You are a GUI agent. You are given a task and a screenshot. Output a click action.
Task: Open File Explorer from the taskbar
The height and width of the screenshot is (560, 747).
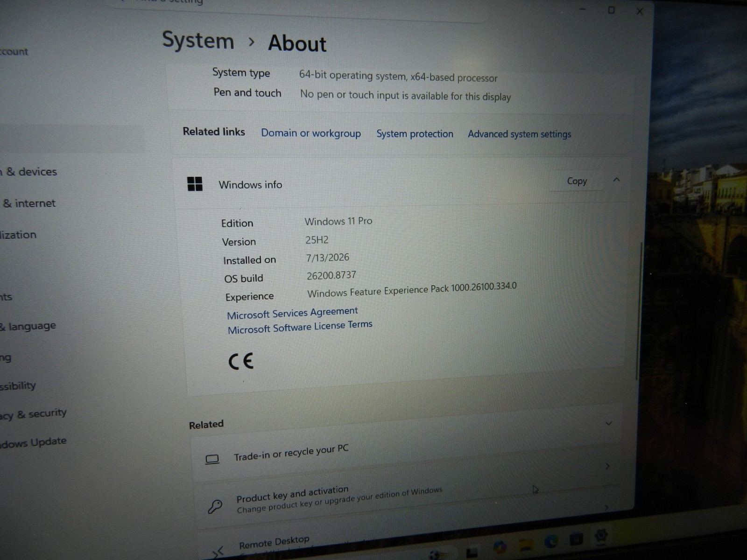tap(526, 544)
